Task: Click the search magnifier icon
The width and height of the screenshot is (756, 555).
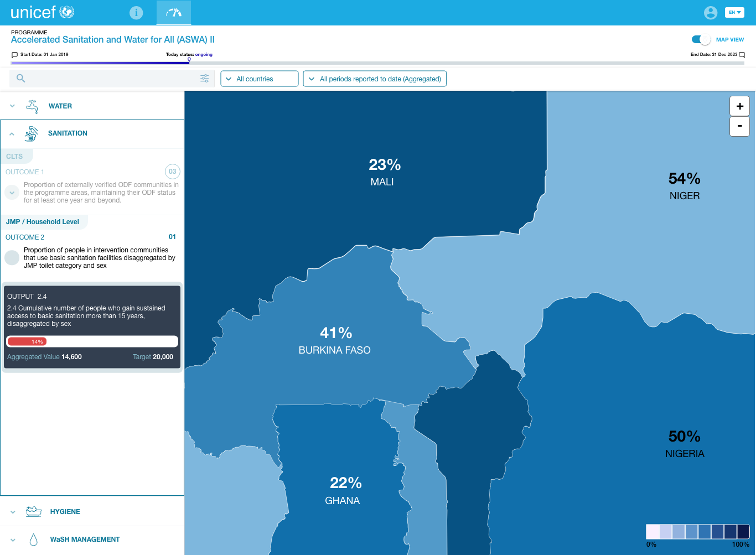Action: (21, 79)
